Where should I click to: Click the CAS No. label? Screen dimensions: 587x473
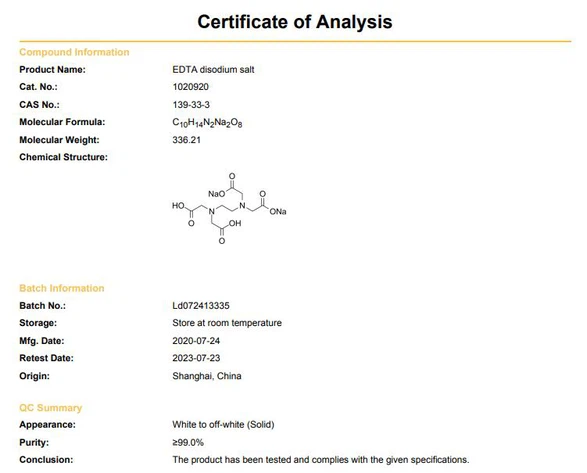click(39, 104)
